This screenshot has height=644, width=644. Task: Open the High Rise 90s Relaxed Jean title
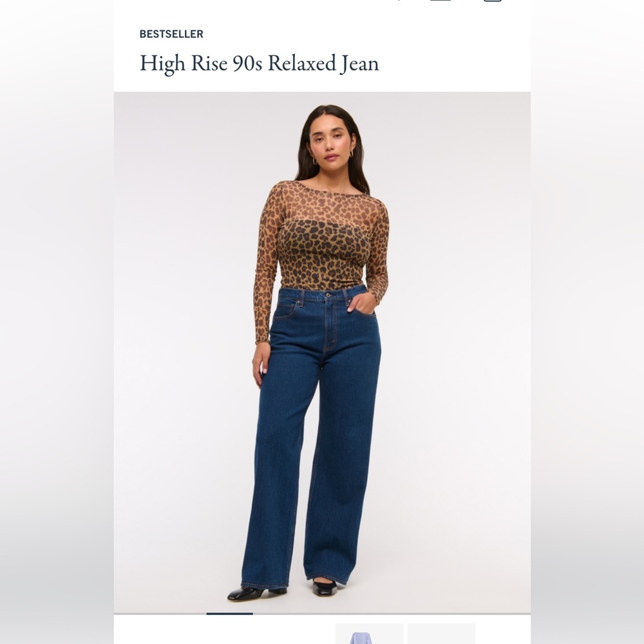coord(259,63)
